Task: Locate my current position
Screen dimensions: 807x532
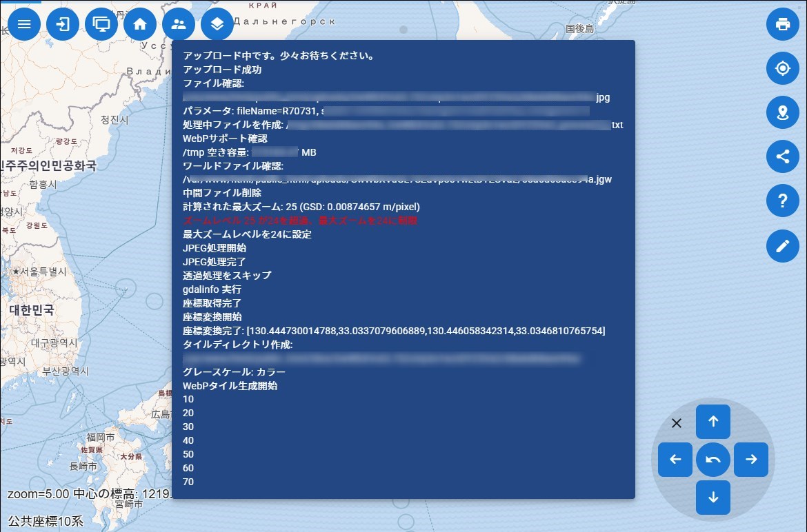Action: click(x=783, y=69)
